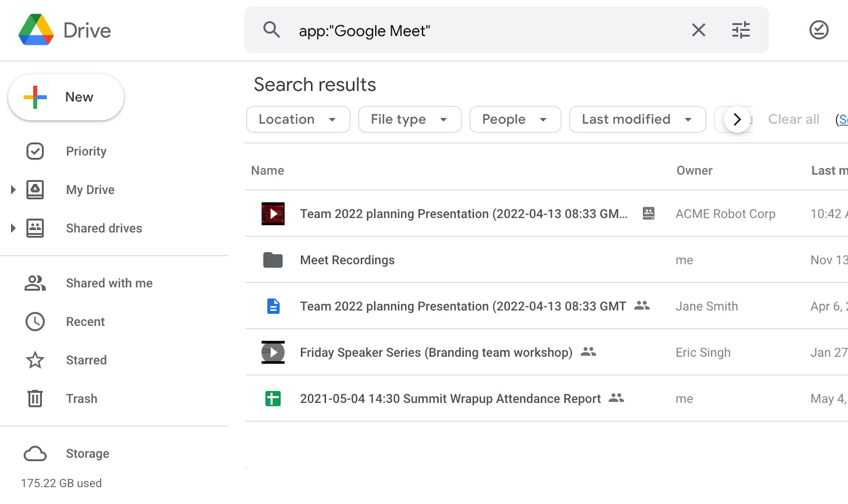Open the People filter dropdown
Image resolution: width=848 pixels, height=504 pixels.
(515, 119)
